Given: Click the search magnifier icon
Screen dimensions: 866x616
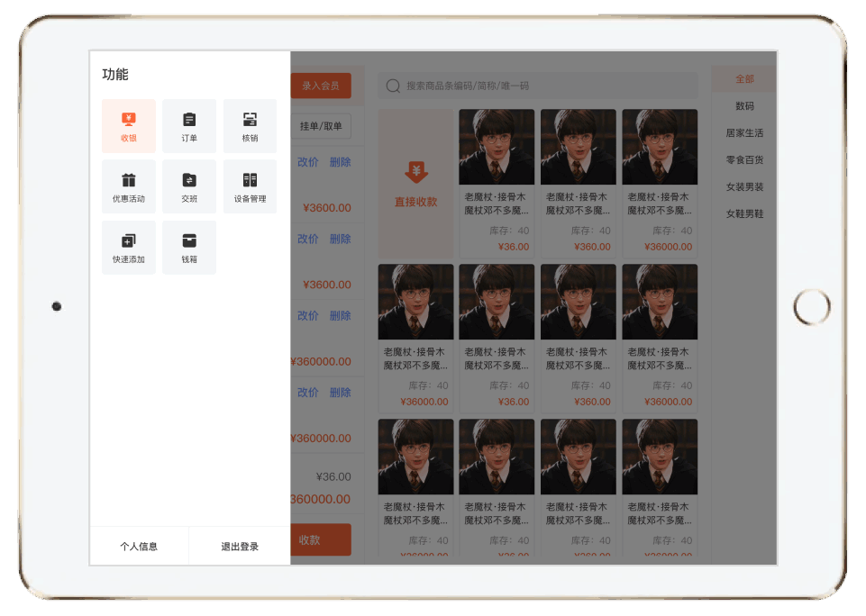Looking at the screenshot, I should tap(393, 86).
